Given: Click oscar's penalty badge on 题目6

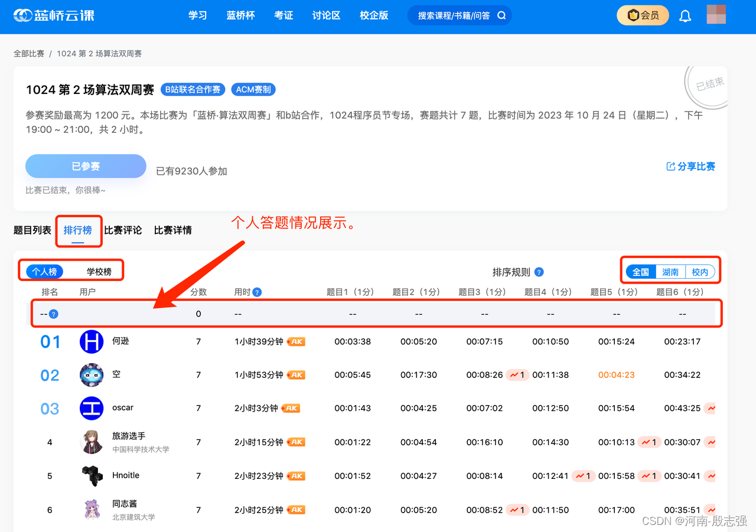Looking at the screenshot, I should point(709,408).
